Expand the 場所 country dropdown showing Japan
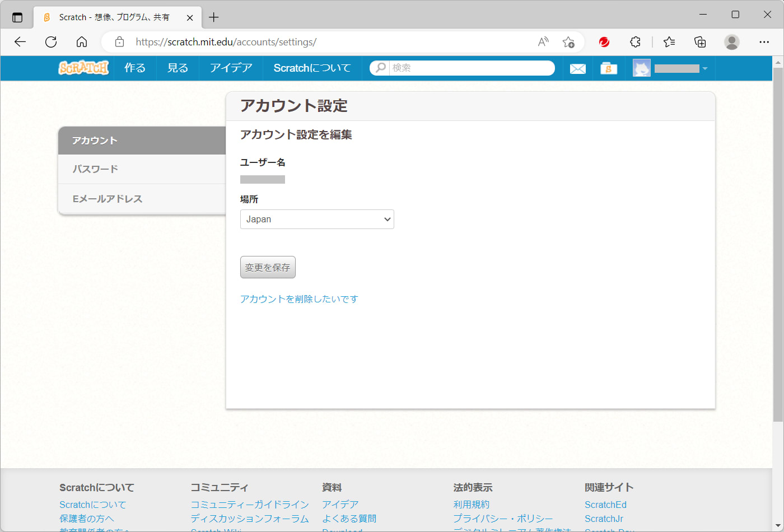Viewport: 784px width, 532px height. pyautogui.click(x=317, y=220)
